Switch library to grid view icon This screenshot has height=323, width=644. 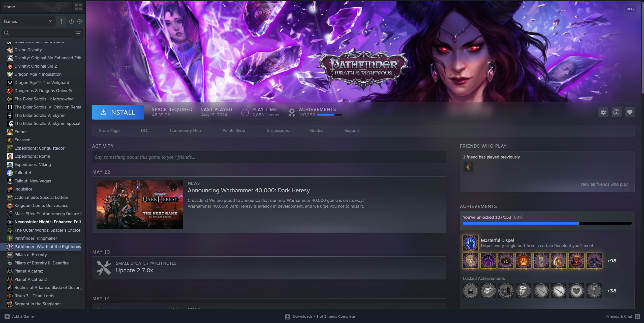coord(78,7)
